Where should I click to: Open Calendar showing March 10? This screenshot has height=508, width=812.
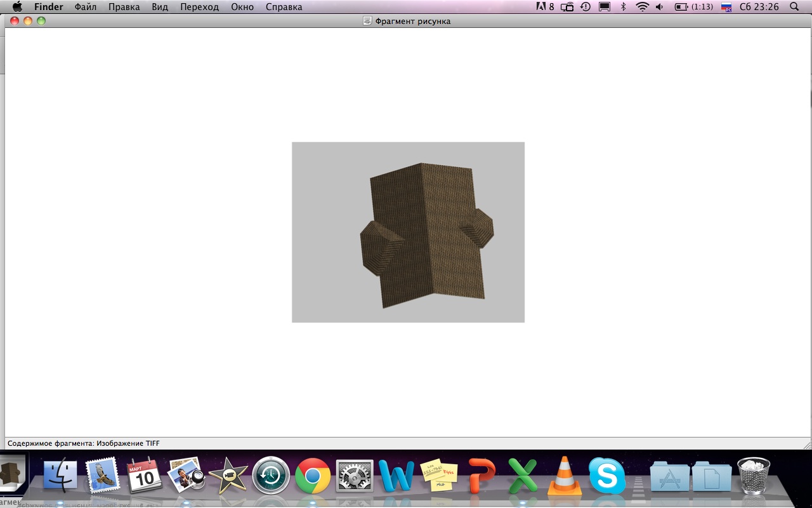[144, 475]
